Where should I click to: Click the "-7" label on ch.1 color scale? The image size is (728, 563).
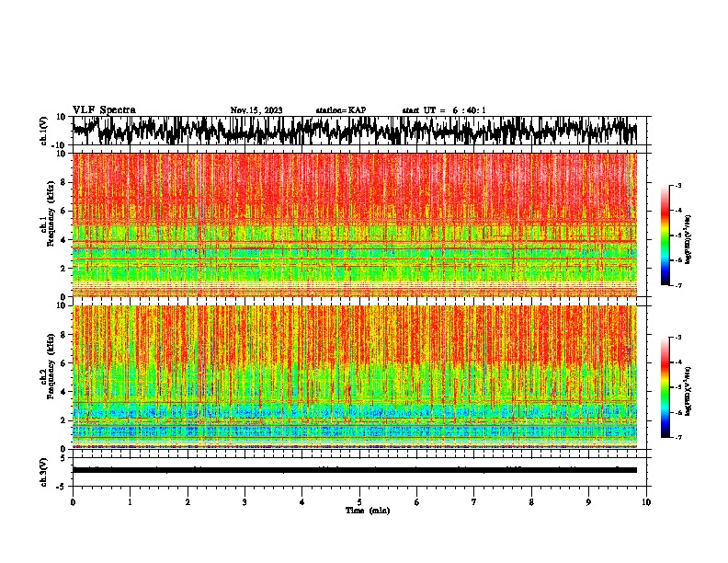click(677, 285)
